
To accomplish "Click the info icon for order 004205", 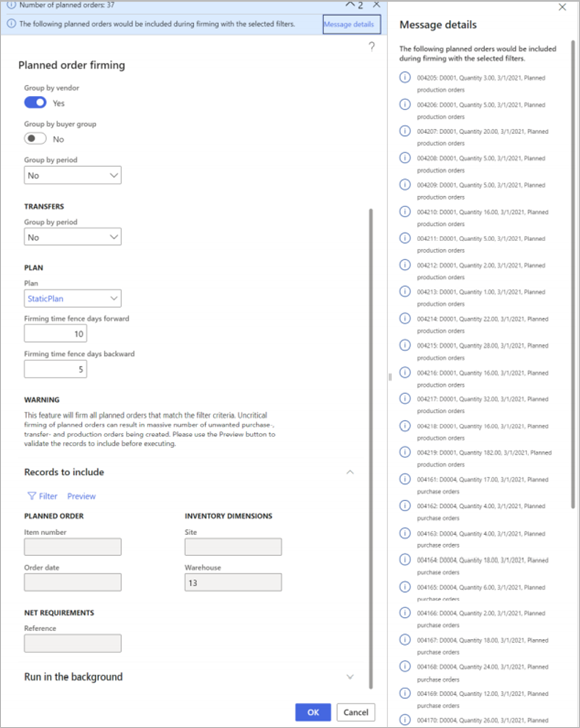I will [405, 77].
